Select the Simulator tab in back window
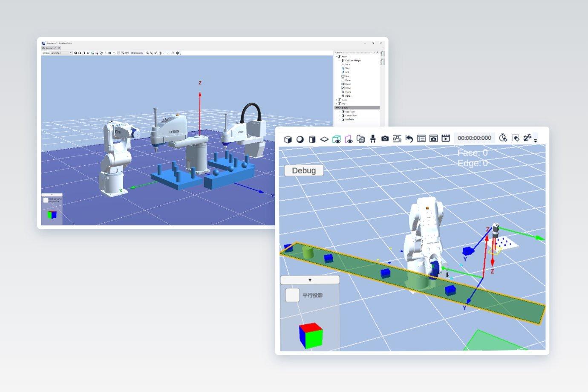This screenshot has width=588, height=392. click(50, 48)
